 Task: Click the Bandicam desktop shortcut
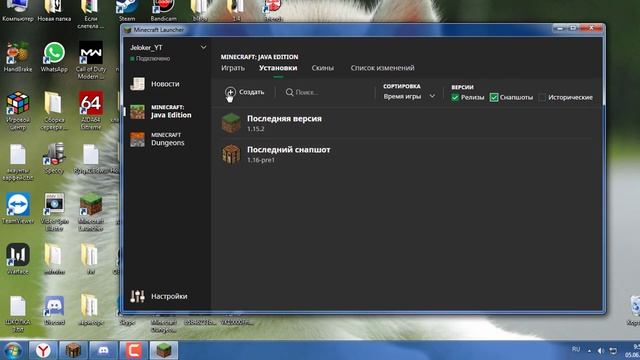(163, 11)
